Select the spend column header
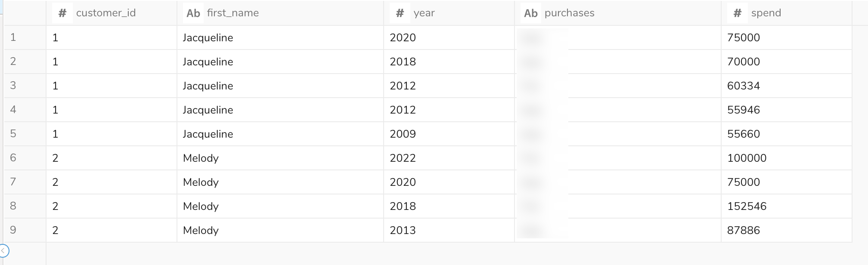The width and height of the screenshot is (868, 265). tap(766, 13)
